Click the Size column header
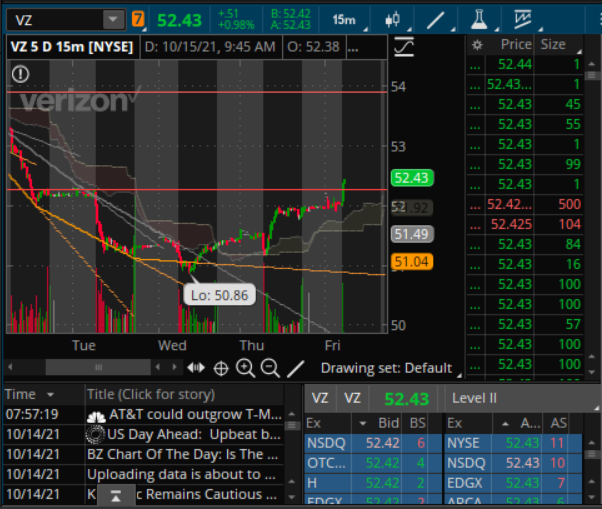 (553, 45)
